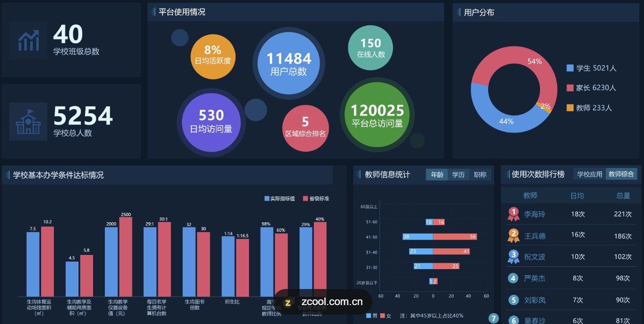Screen dimensions: 644x324
Task: Click the rank 4 circle badge
Action: click(514, 278)
